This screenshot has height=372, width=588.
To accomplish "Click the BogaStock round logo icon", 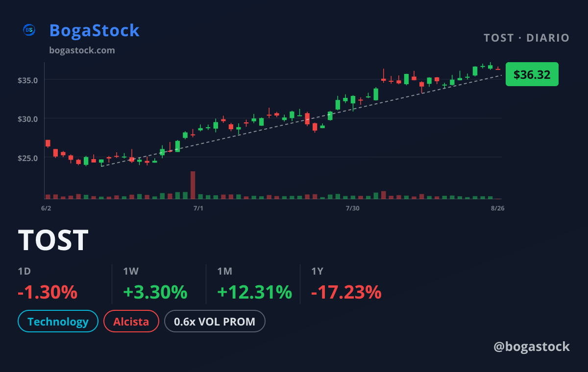I will (x=29, y=30).
